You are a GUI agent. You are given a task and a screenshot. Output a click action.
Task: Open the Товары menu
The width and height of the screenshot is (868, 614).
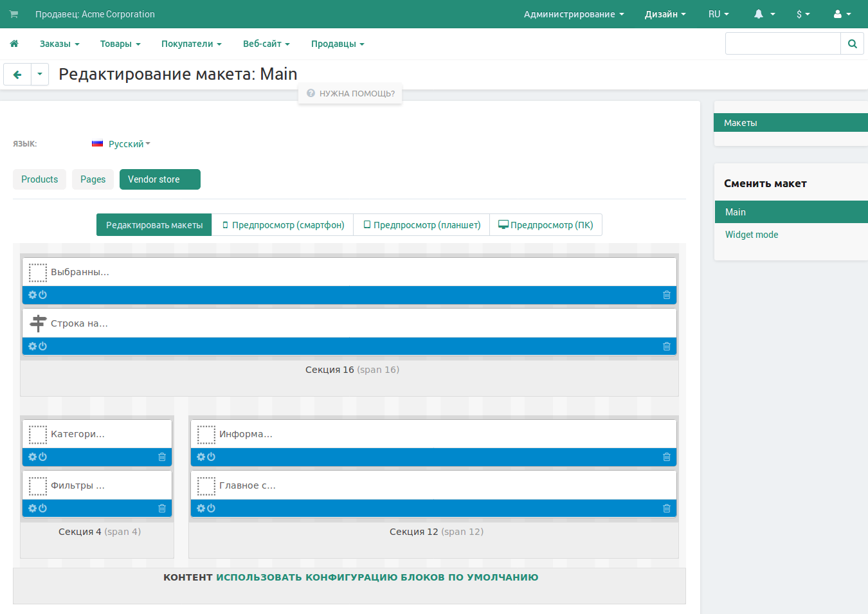(x=120, y=44)
